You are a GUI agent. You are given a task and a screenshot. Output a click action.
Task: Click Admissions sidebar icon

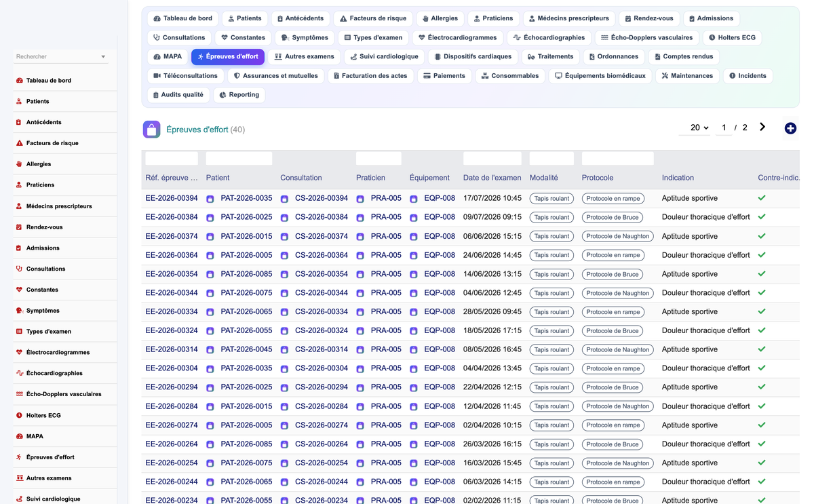click(19, 248)
